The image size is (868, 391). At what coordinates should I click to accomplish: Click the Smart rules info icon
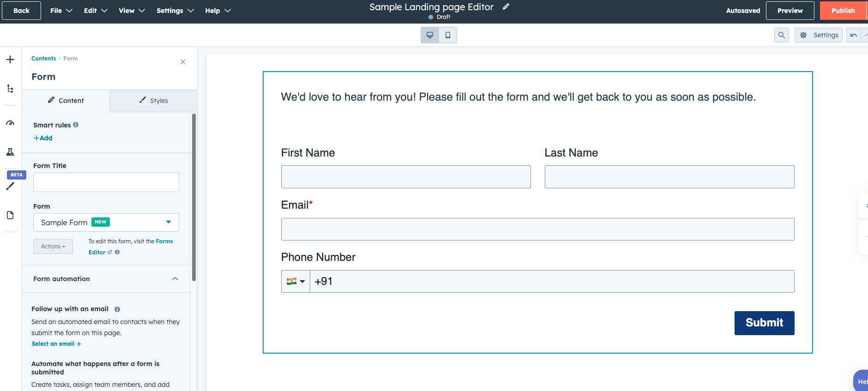(x=76, y=125)
